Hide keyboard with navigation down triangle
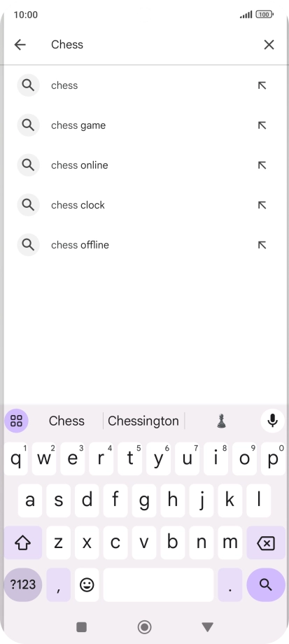Viewport: 289px width, 644px height. 208,626
